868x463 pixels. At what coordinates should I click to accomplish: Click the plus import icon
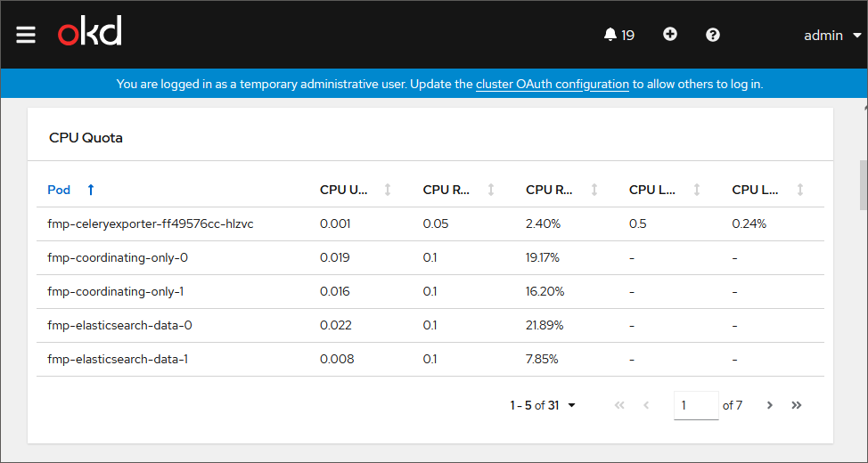pos(670,35)
